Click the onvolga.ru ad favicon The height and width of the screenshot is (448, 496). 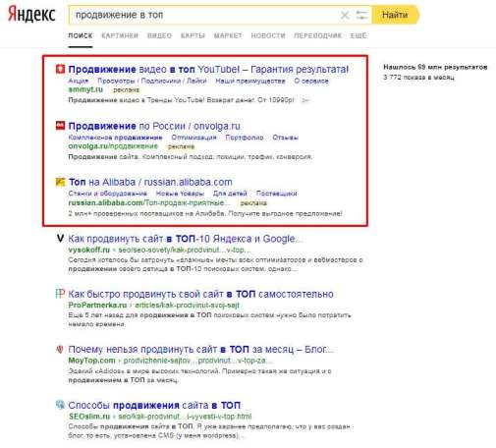[60, 126]
